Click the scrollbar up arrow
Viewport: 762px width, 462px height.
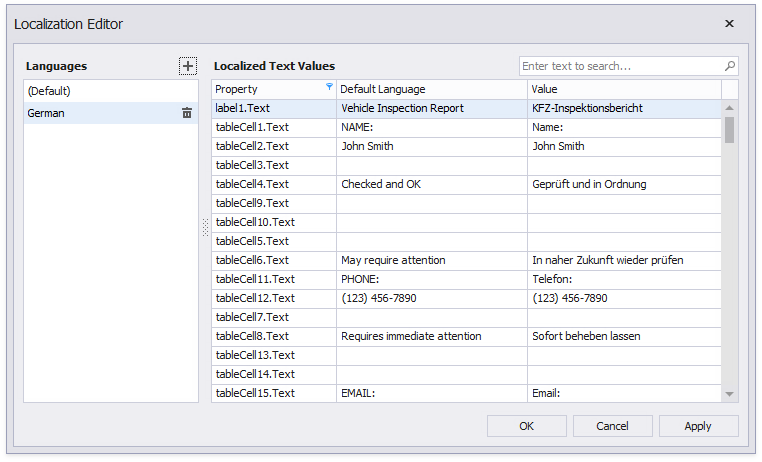(x=729, y=108)
